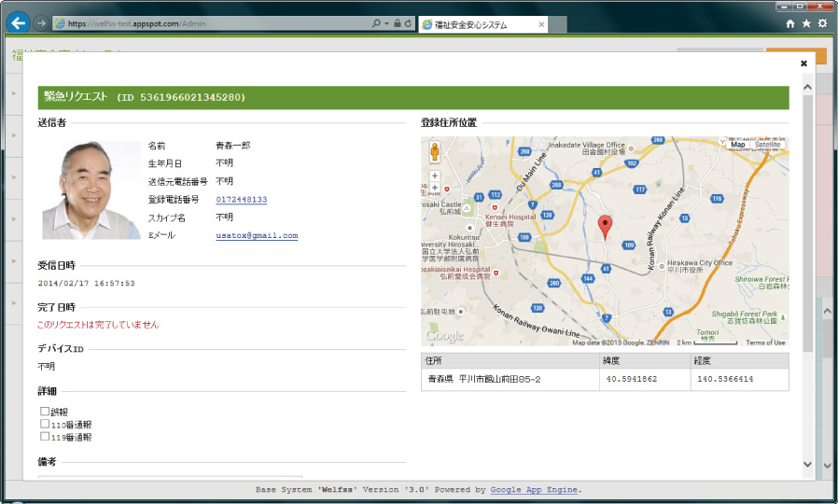The width and height of the screenshot is (838, 504).
Task: Open Favorites star icon
Action: tap(806, 23)
